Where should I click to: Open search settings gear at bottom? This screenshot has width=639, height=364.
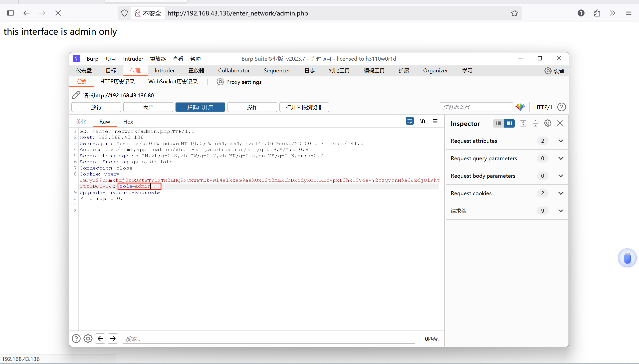[88, 339]
